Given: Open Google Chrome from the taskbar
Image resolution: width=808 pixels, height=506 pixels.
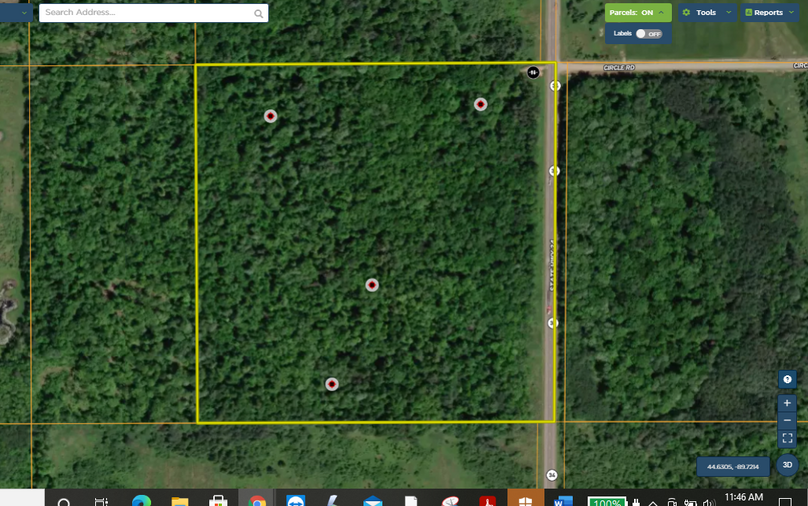Looking at the screenshot, I should point(257,500).
